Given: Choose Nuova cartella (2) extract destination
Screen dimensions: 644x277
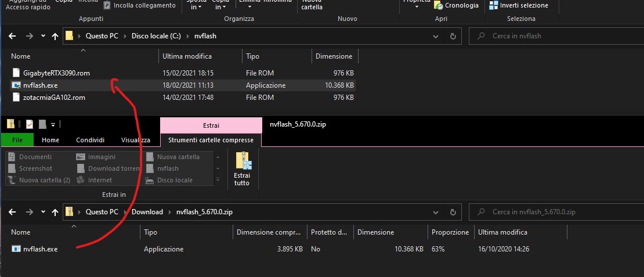Looking at the screenshot, I should (x=40, y=180).
